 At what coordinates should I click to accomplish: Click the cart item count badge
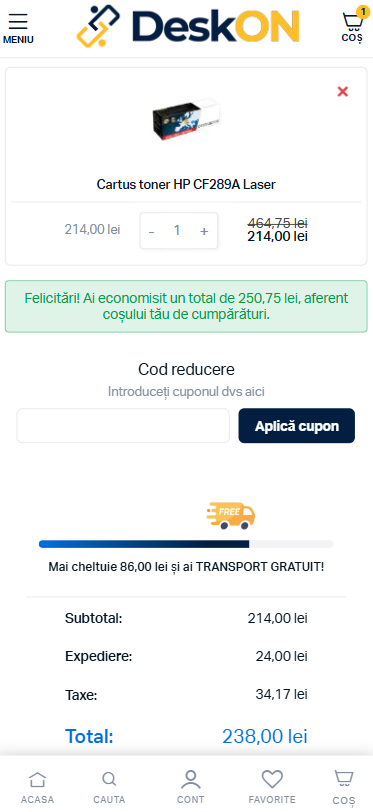click(x=363, y=11)
